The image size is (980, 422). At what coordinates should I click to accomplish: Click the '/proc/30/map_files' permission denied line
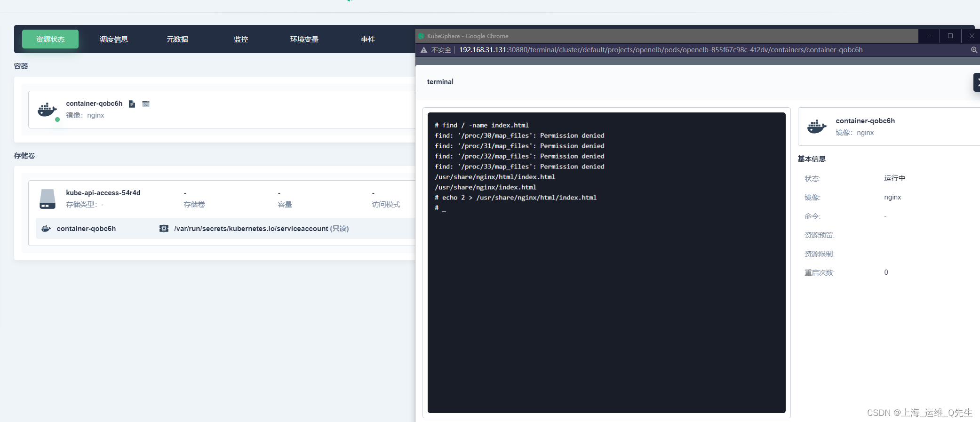[519, 135]
